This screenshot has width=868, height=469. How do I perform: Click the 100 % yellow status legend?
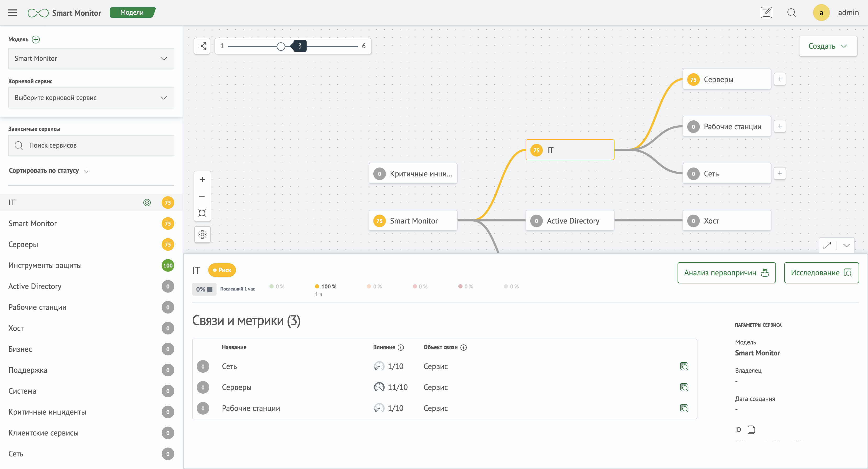tap(325, 287)
